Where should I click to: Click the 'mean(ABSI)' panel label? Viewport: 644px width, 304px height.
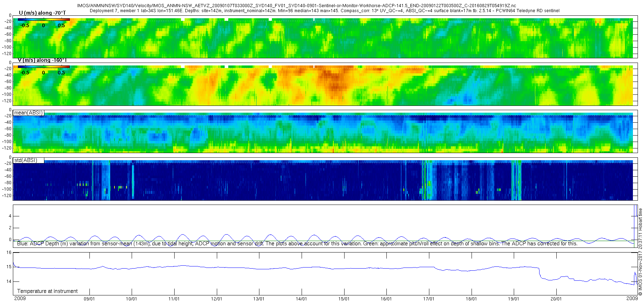point(29,113)
